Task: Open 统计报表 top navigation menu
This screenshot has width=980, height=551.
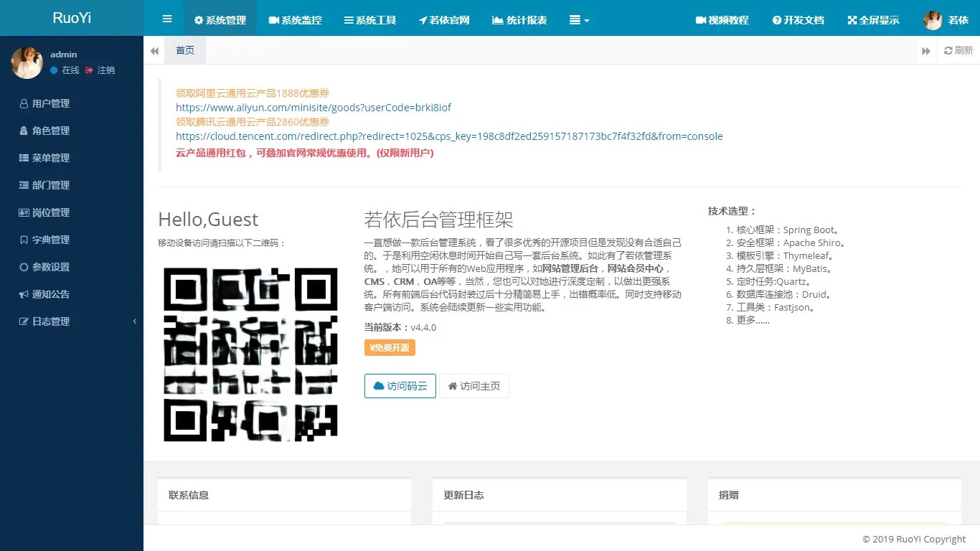Action: 519,20
